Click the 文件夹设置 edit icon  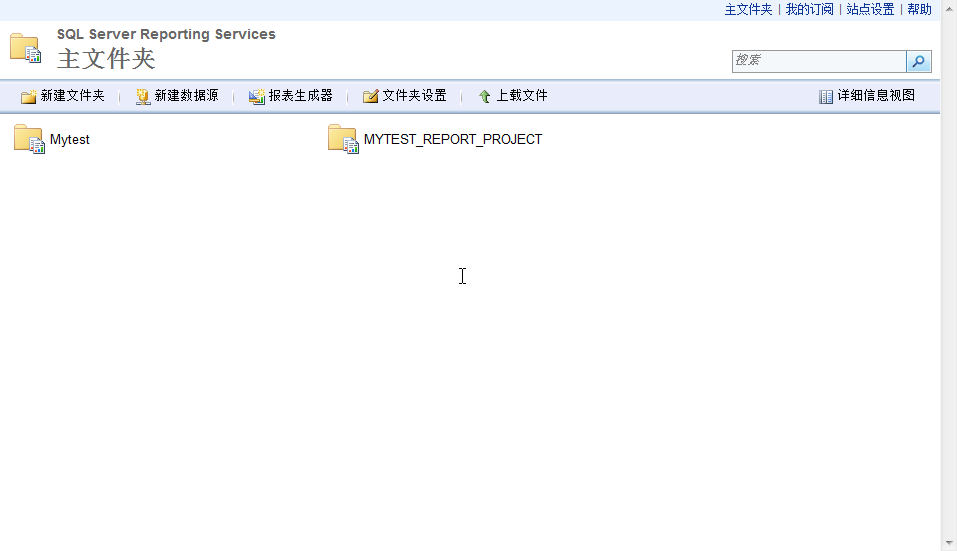click(370, 96)
